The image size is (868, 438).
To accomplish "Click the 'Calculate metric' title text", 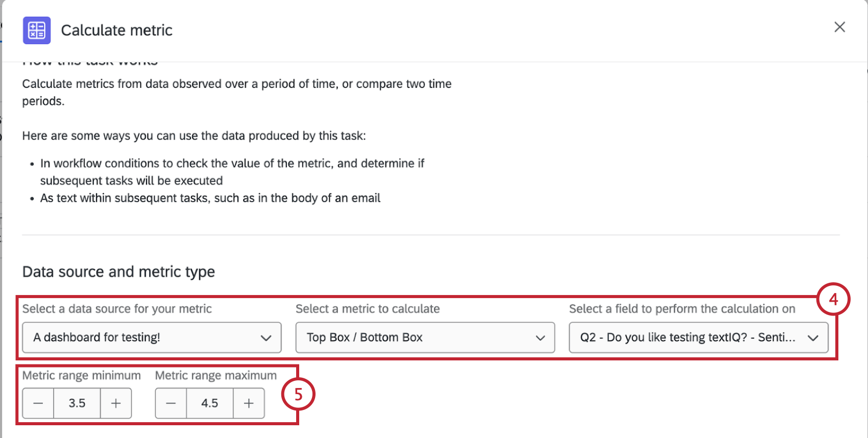I will (116, 30).
